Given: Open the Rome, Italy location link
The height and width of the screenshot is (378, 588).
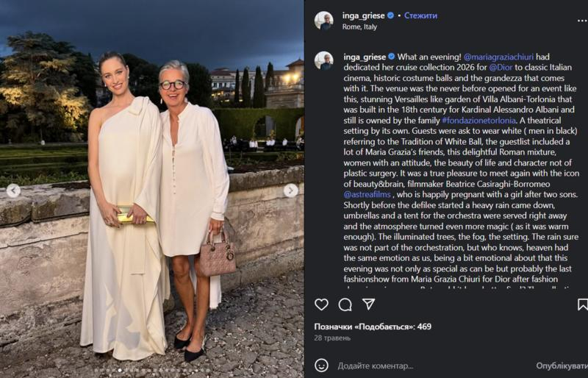Looking at the screenshot, I should [359, 27].
